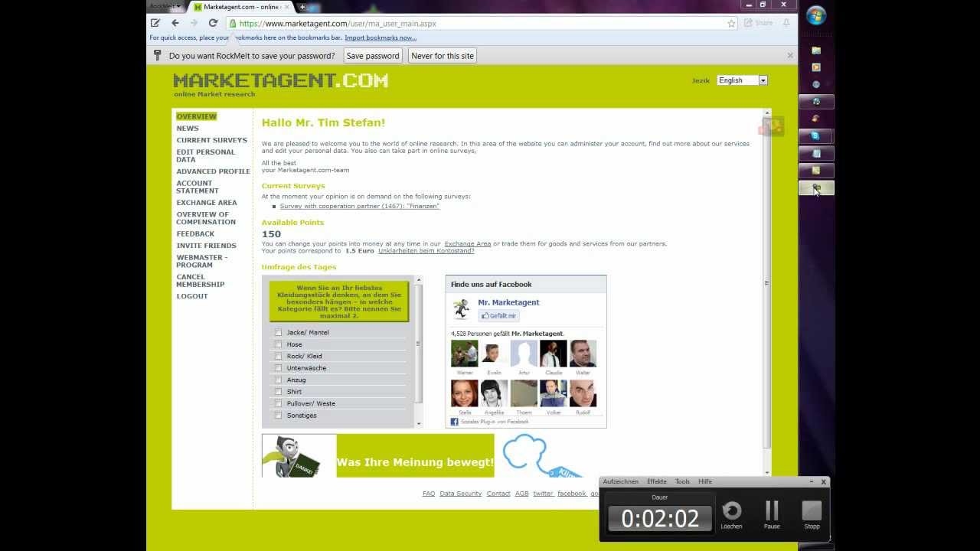980x551 pixels.
Task: Click the Was Ihre Meinung bewegt banner
Action: pos(378,456)
